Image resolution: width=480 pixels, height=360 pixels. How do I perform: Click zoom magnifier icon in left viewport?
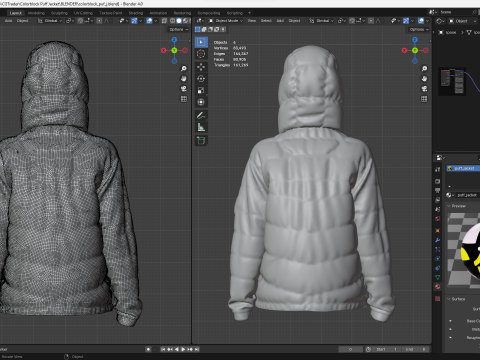pos(184,68)
